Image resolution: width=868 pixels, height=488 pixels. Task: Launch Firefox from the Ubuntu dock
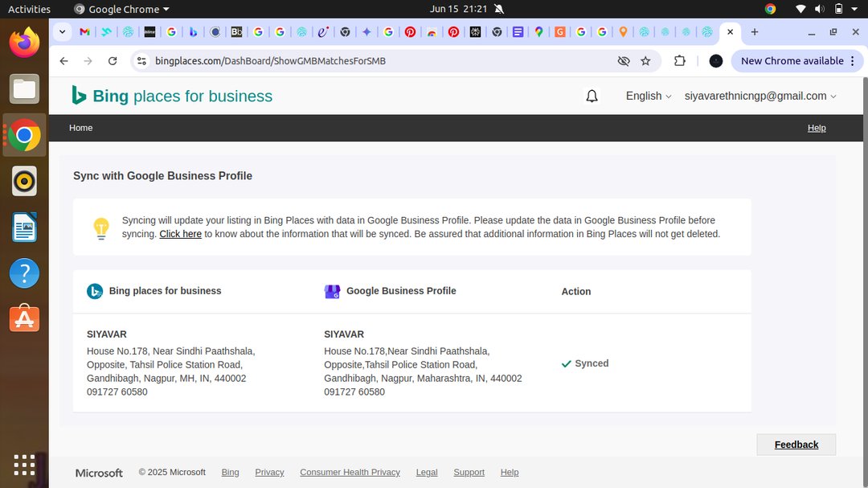coord(24,43)
